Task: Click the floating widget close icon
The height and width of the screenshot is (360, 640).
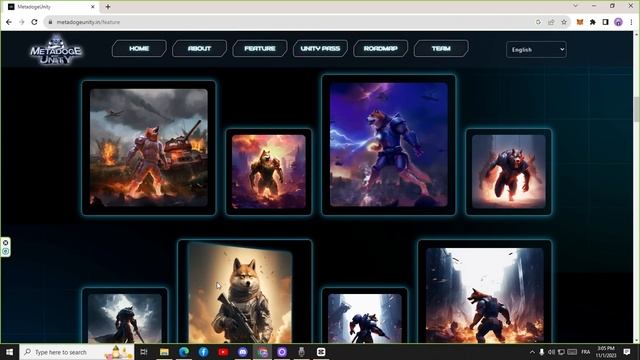Action: coord(5,243)
